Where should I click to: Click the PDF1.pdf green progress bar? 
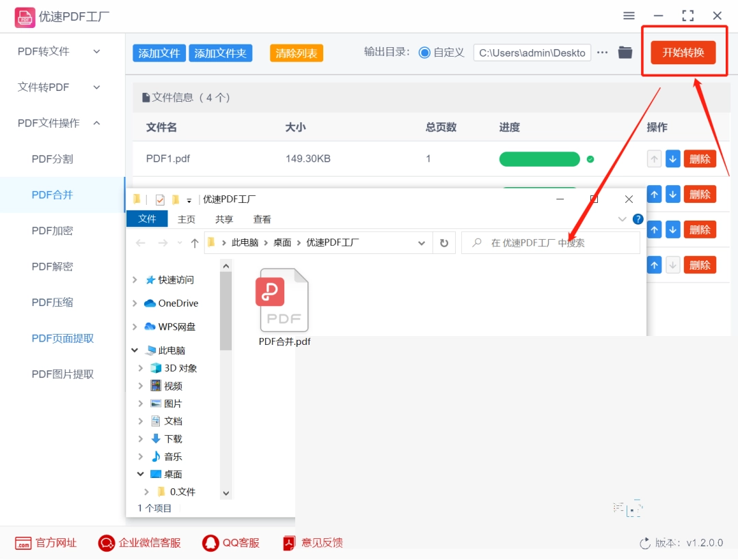[x=539, y=159]
